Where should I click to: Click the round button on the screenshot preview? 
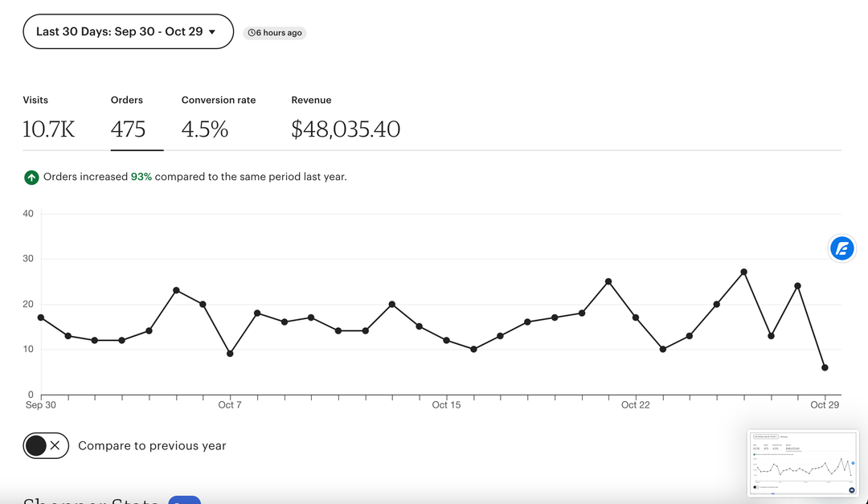point(850,490)
